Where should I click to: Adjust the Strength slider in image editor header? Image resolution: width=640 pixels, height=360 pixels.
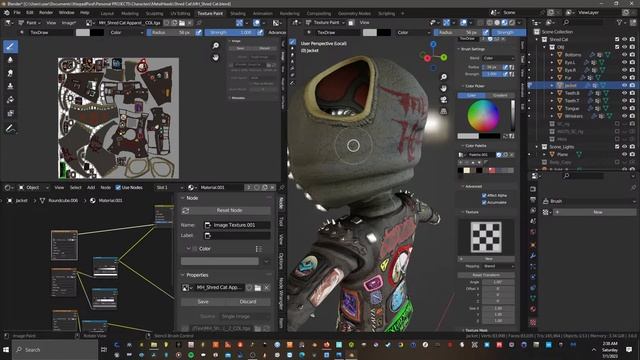pos(231,32)
